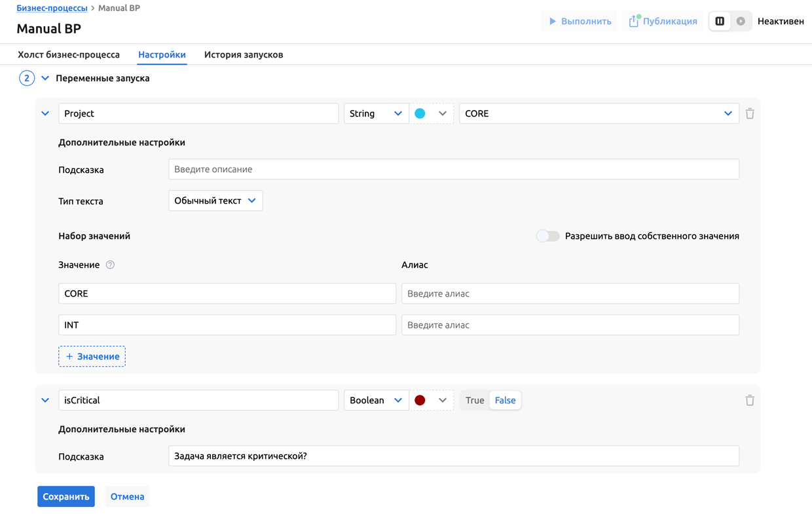812x514 pixels.
Task: Open the История запусков tab
Action: [244, 55]
